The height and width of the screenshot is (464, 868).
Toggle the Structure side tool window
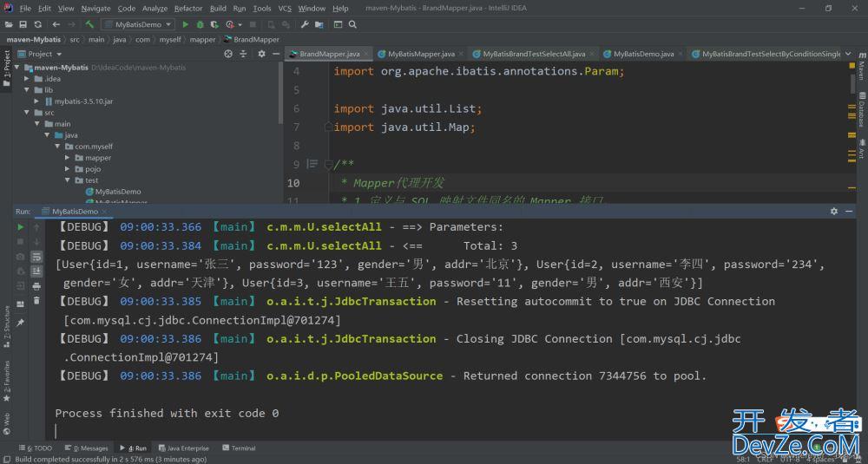click(6, 327)
